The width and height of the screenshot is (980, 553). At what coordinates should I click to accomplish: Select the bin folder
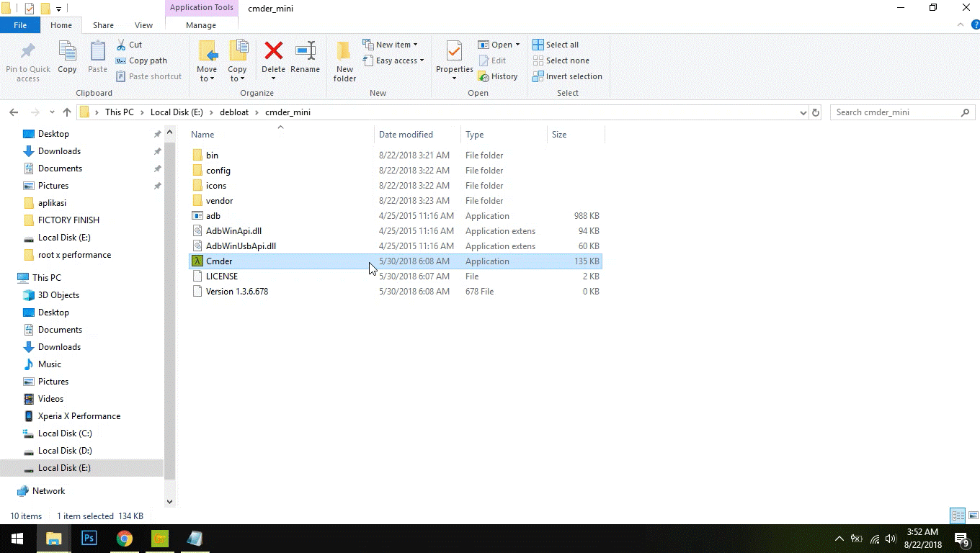395,156
